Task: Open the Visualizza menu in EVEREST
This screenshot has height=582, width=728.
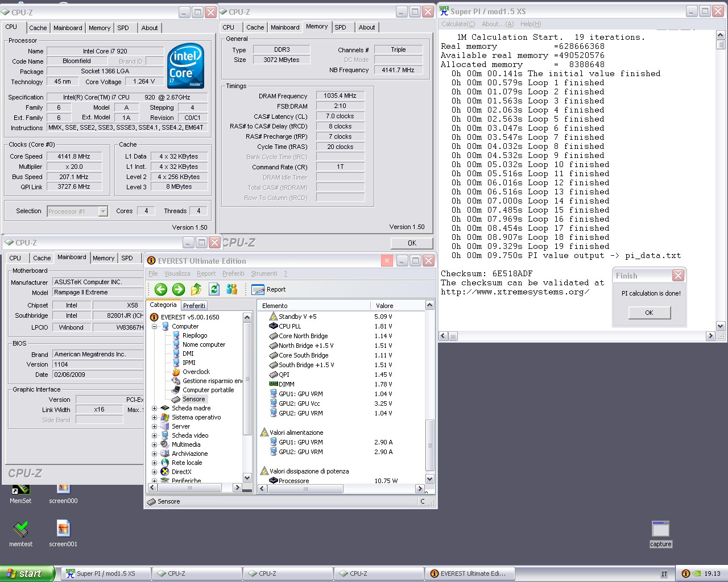Action: coord(177,273)
